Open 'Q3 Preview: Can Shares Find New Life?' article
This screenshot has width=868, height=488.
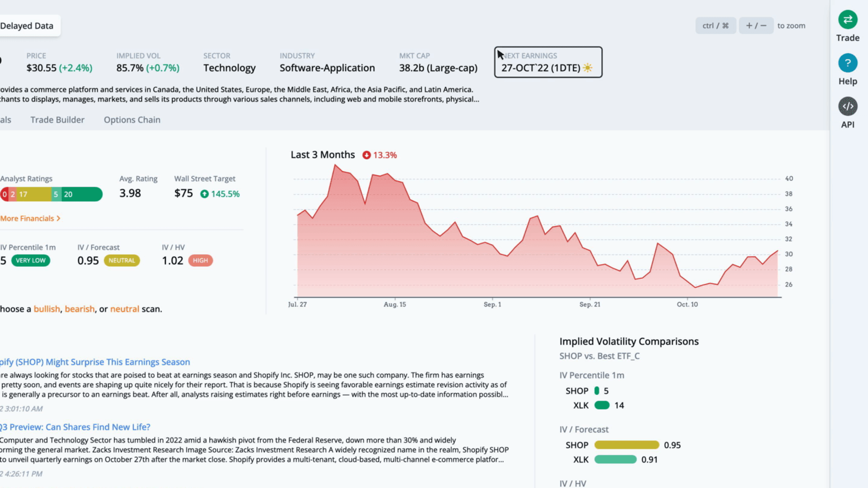click(x=76, y=427)
